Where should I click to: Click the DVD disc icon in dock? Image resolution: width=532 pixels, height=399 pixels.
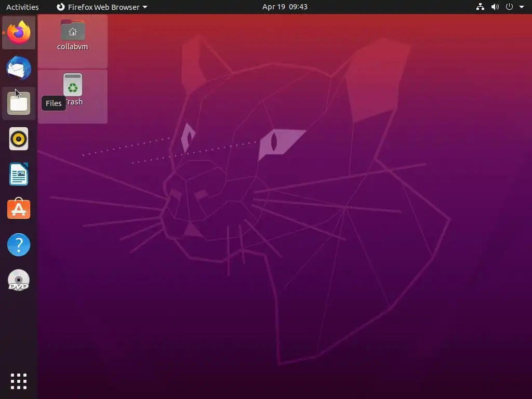pyautogui.click(x=19, y=280)
